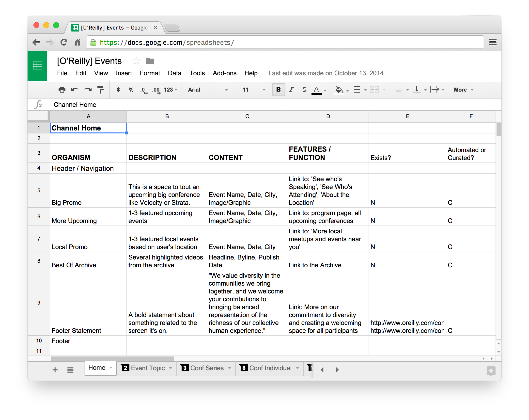Select the Footer Statement cell

point(88,303)
